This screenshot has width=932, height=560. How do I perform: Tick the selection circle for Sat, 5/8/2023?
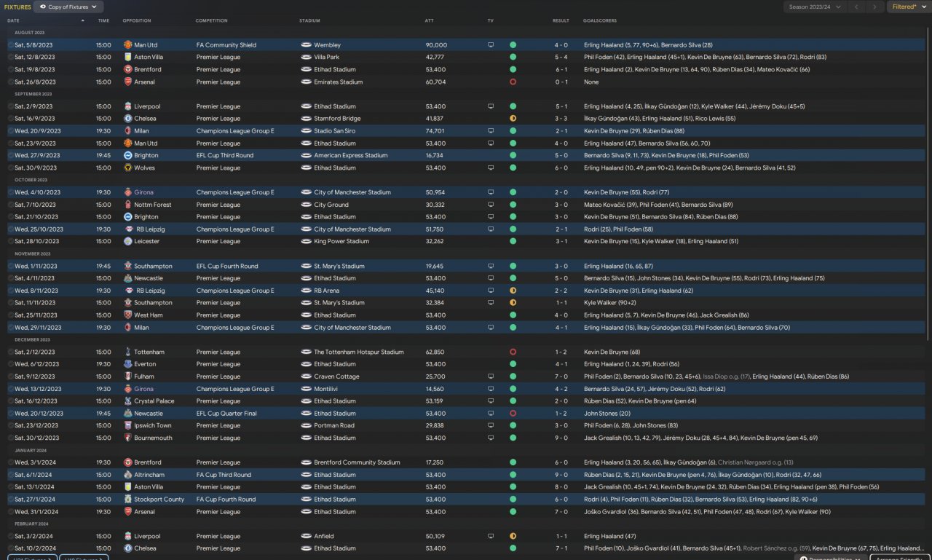click(10, 45)
